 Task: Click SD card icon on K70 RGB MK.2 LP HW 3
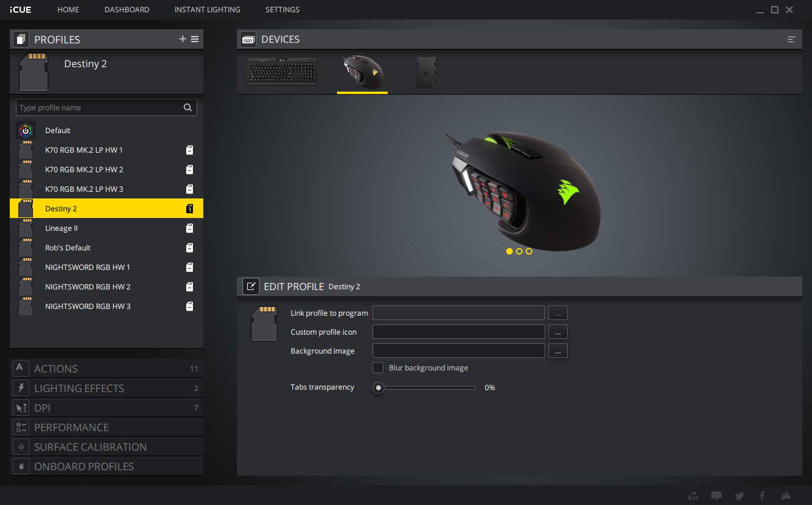tap(190, 189)
